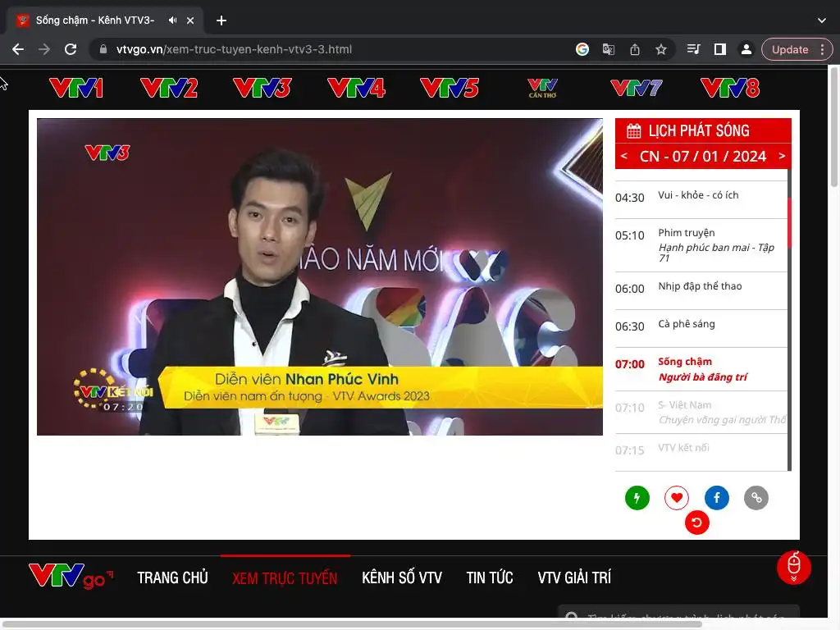Open the Chrome profile avatar icon
The width and height of the screenshot is (840, 630).
point(746,49)
